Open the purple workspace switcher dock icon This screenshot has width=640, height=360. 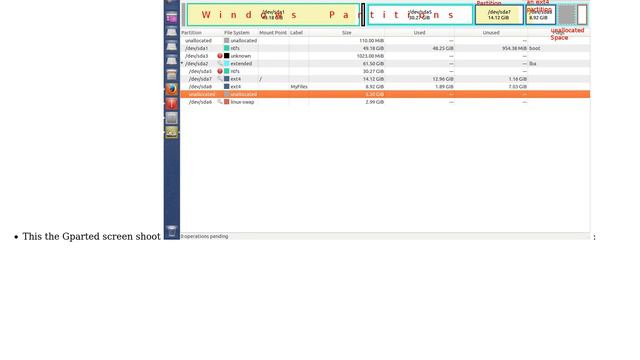(172, 18)
